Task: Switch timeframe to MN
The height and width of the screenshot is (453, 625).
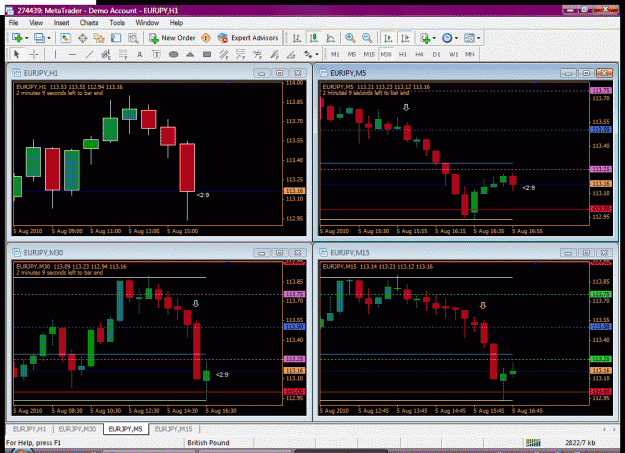Action: 470,54
